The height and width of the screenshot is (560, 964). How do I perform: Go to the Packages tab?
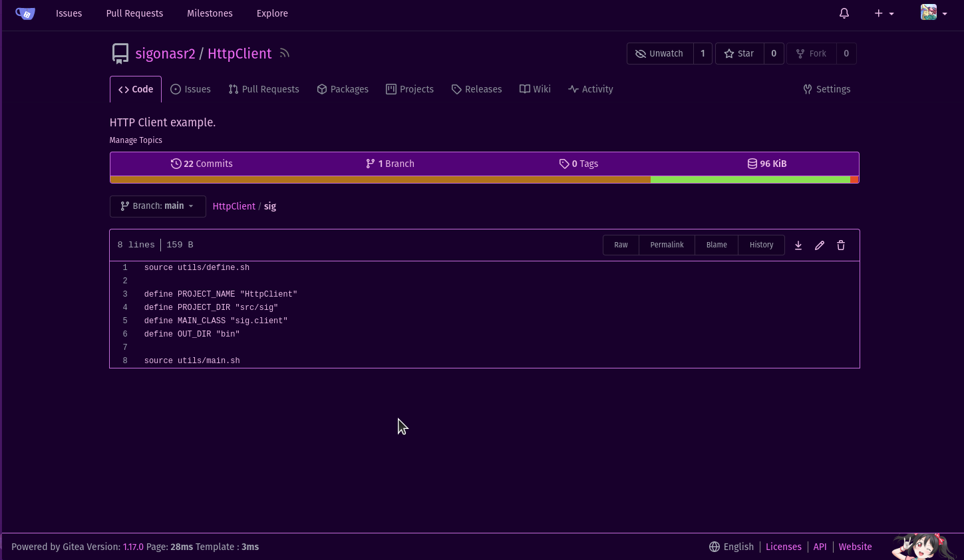tap(343, 89)
